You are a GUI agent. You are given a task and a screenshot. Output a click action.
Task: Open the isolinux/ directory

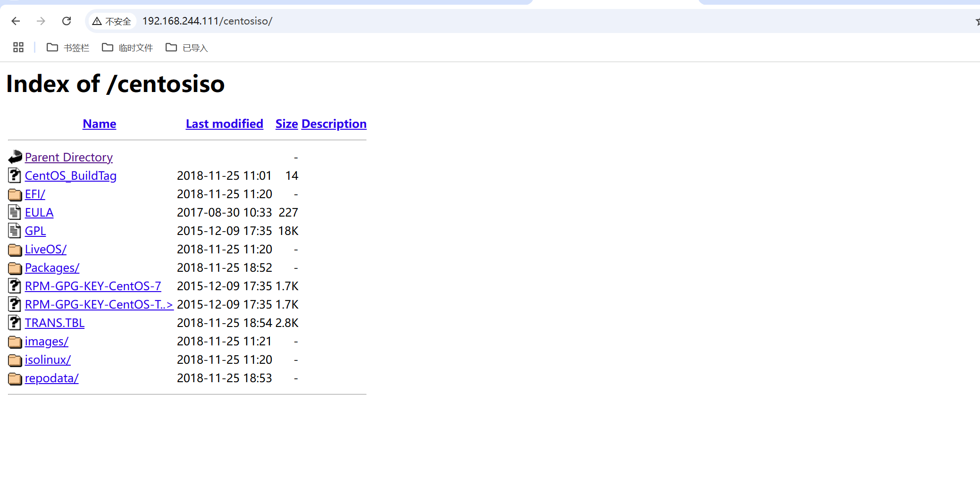[48, 360]
